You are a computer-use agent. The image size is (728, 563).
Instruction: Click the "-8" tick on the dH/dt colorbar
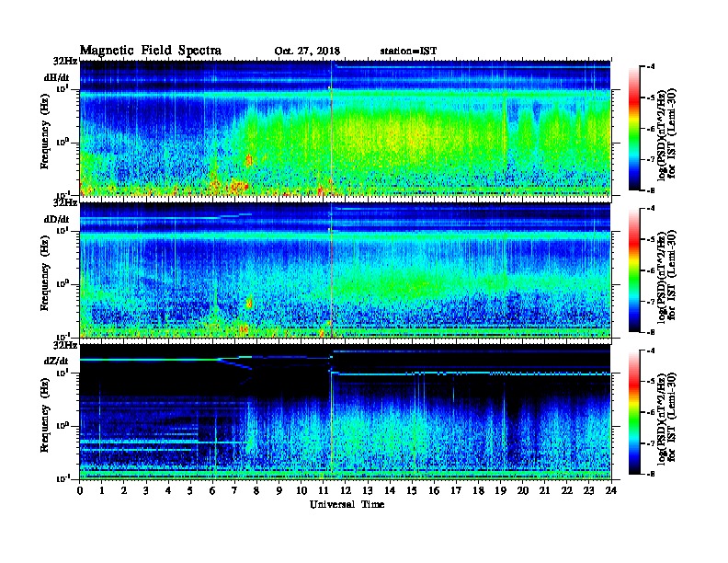(x=652, y=190)
